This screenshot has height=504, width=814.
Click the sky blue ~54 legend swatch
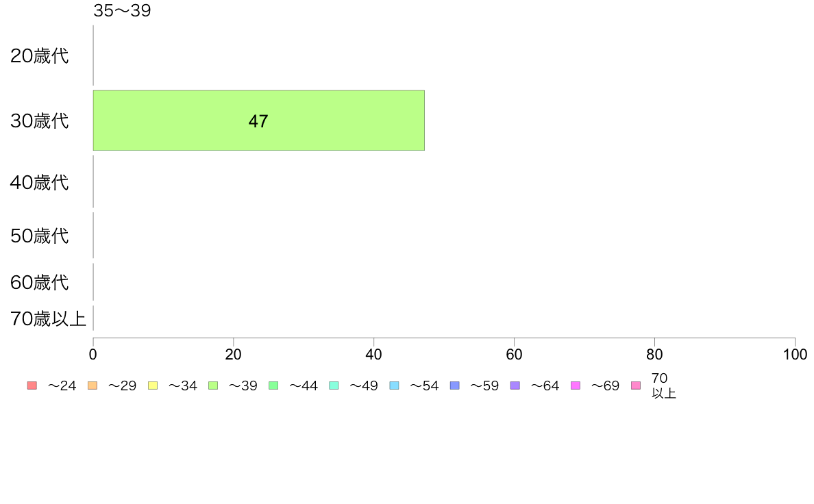(x=395, y=386)
